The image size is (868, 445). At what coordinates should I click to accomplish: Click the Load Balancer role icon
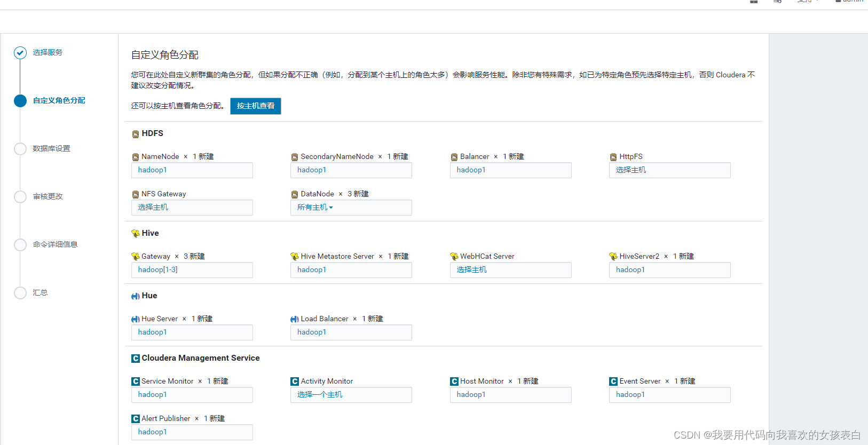[x=295, y=319]
